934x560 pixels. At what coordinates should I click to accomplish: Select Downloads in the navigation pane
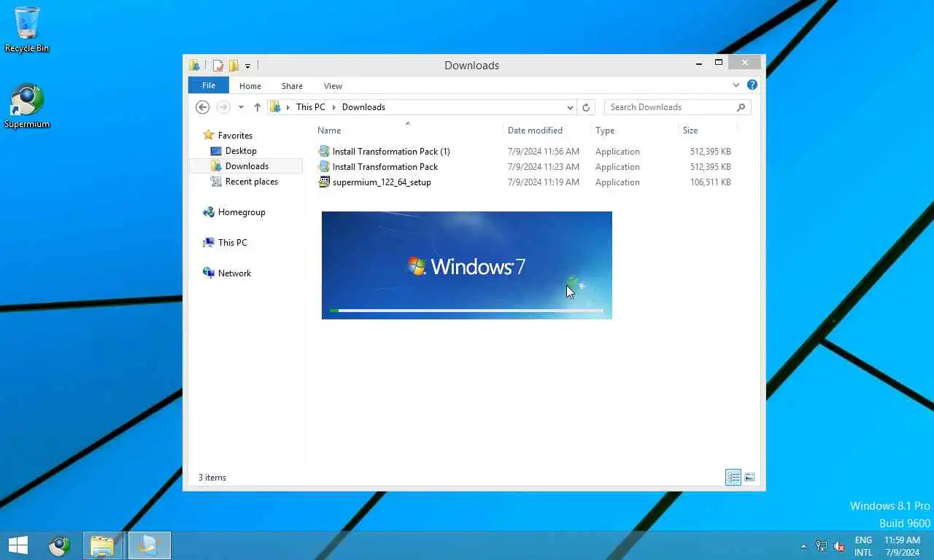click(247, 166)
